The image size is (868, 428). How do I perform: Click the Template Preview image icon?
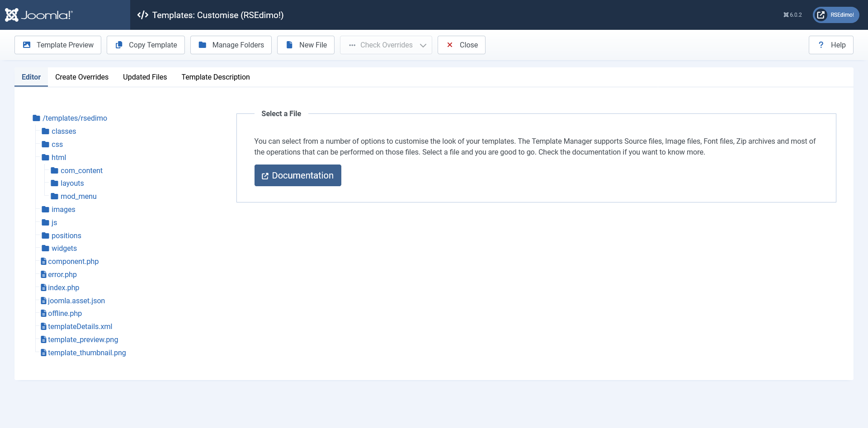click(x=27, y=45)
